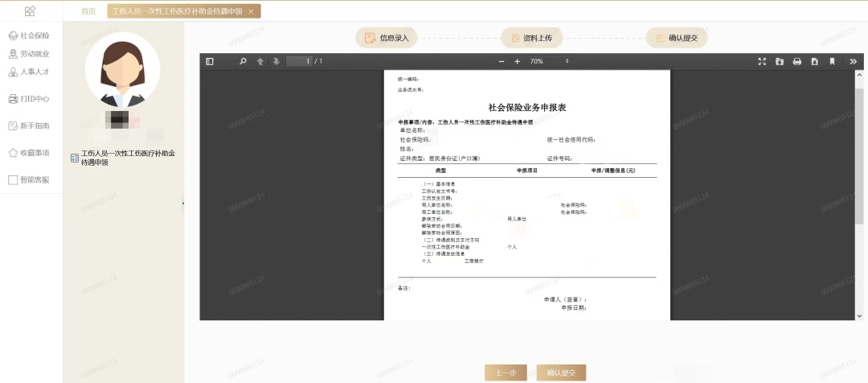Zoom out the PDF document
This screenshot has height=383, width=868.
pos(502,61)
